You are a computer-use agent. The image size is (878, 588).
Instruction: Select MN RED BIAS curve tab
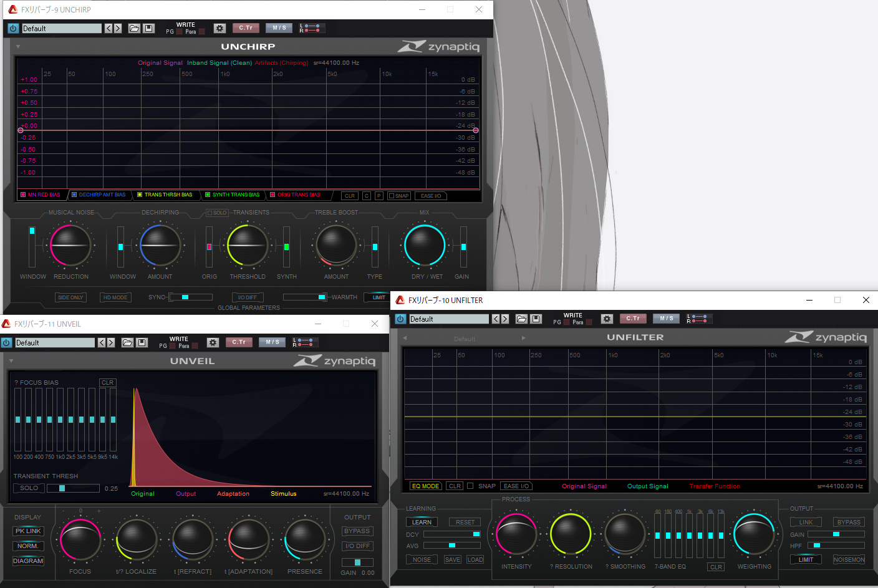41,195
